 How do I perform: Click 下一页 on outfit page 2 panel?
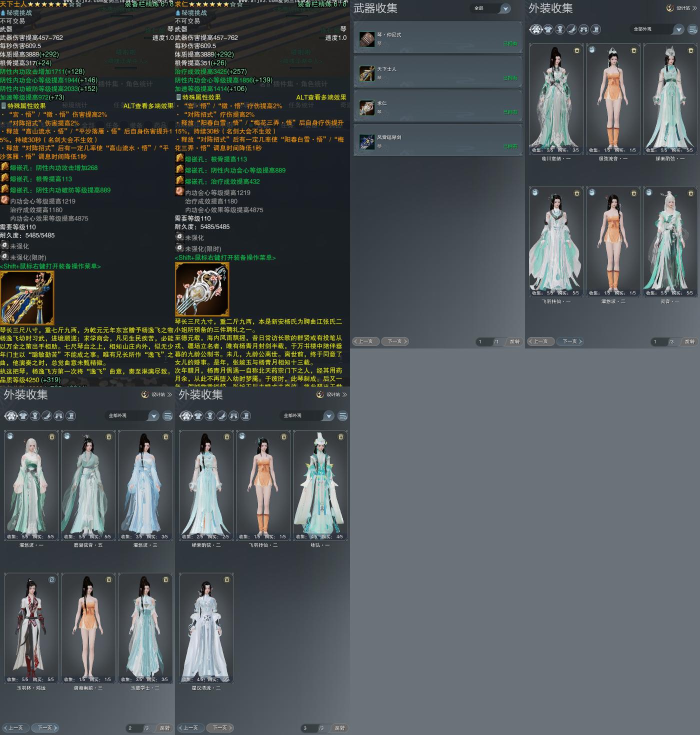[45, 728]
